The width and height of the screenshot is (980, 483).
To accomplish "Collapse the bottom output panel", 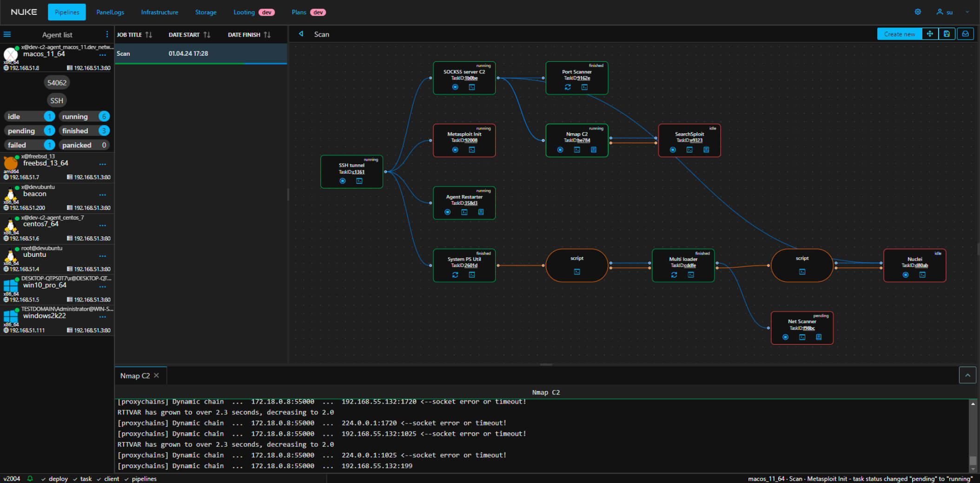I will [x=967, y=375].
